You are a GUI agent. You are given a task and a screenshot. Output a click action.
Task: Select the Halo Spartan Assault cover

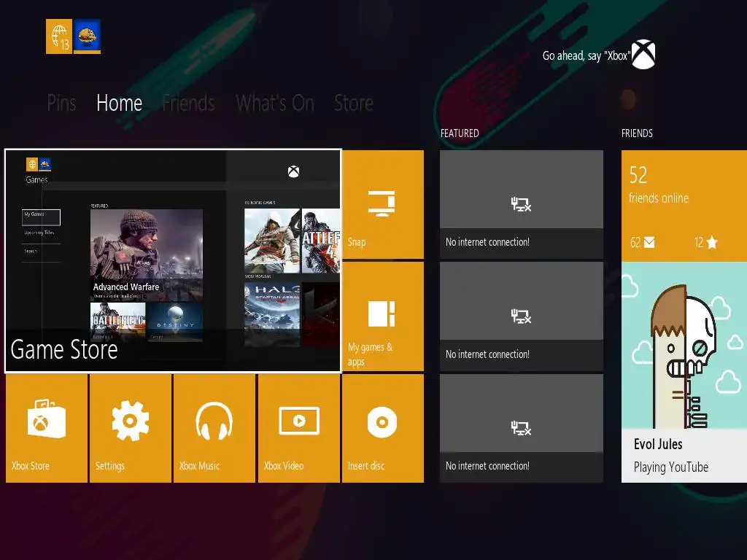click(272, 314)
